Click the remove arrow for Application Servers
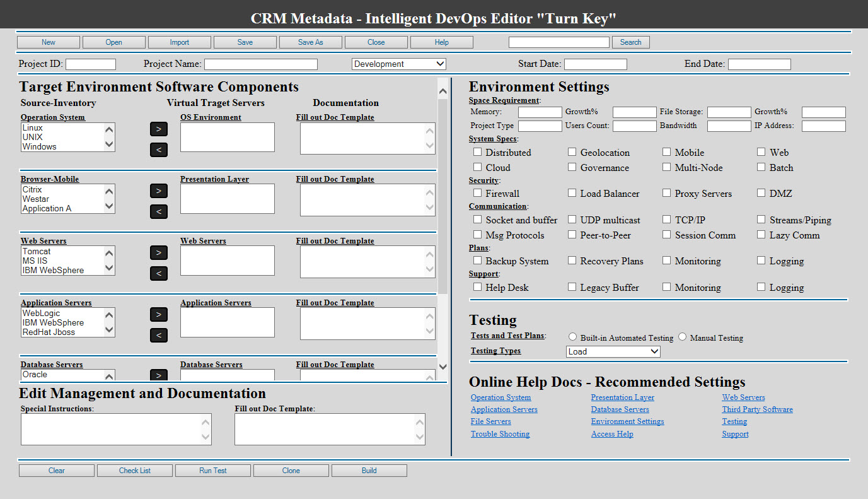 (159, 335)
